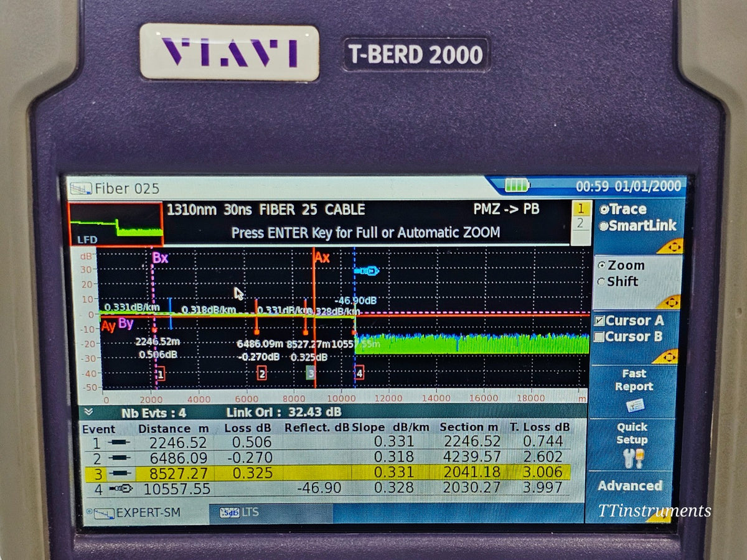This screenshot has height=560, width=747.
Task: Tap the slope value 0.318 in the table
Action: pyautogui.click(x=394, y=457)
